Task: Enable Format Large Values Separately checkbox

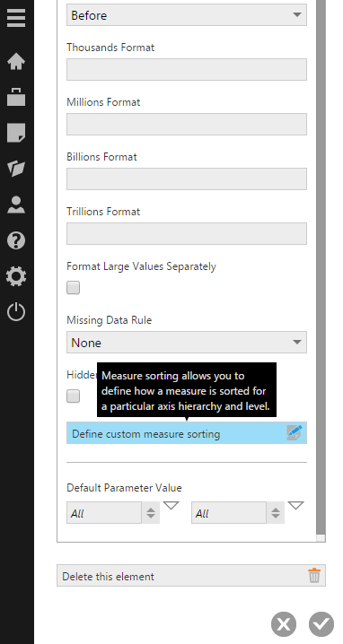Action: pyautogui.click(x=74, y=288)
